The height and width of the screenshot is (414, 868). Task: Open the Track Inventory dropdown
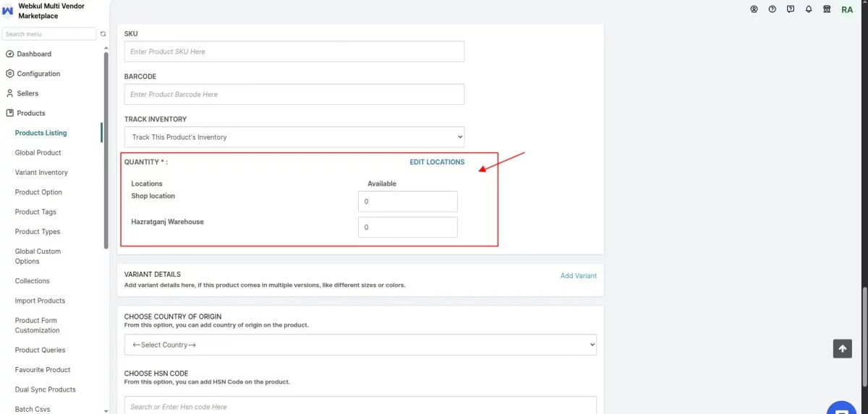[x=294, y=137]
